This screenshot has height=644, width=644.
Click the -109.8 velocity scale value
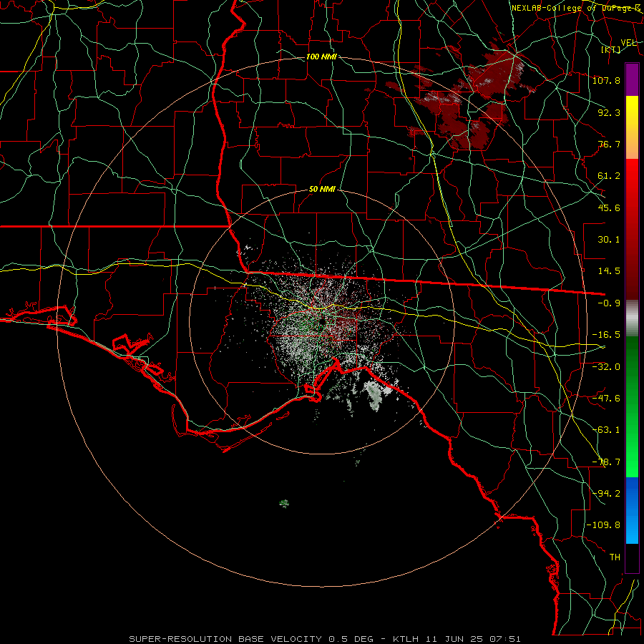(x=603, y=525)
